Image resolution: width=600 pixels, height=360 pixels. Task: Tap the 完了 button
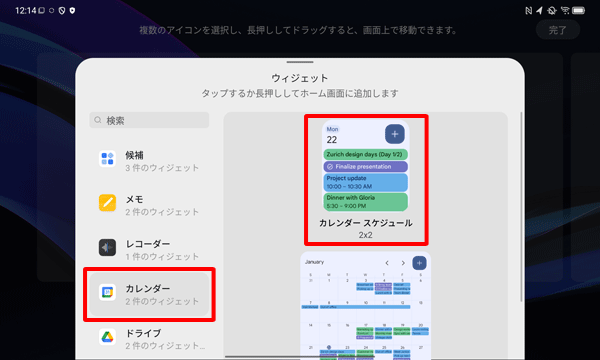point(558,30)
